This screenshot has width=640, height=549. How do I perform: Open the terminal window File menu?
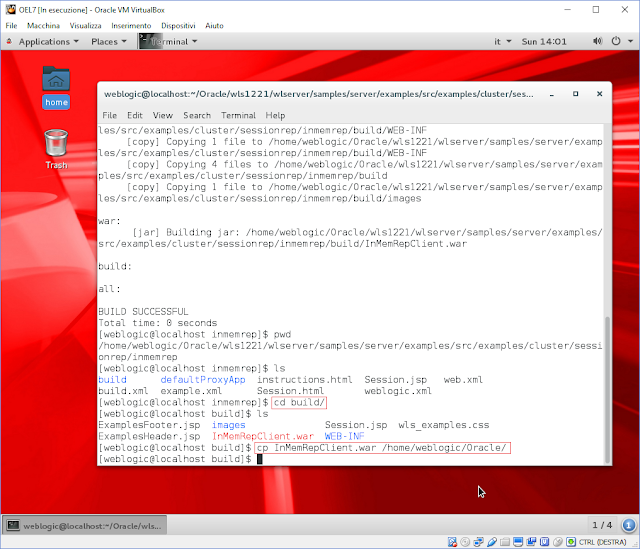tap(109, 116)
